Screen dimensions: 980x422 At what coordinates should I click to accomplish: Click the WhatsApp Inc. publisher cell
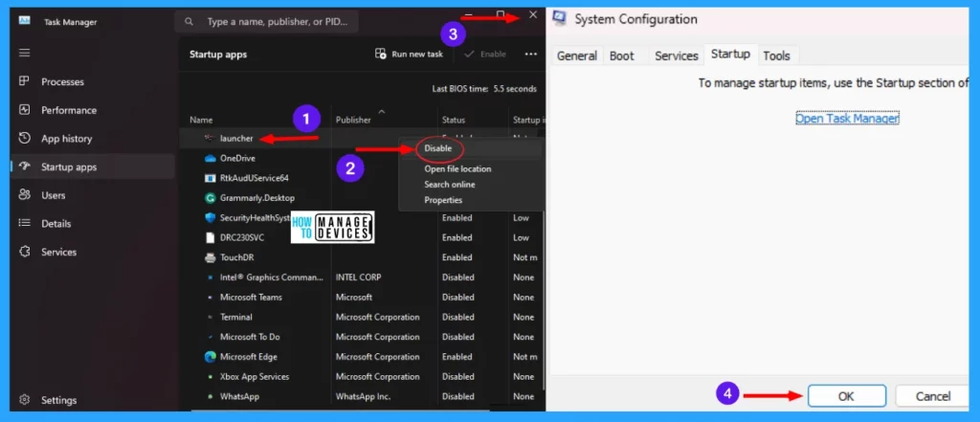tap(362, 396)
